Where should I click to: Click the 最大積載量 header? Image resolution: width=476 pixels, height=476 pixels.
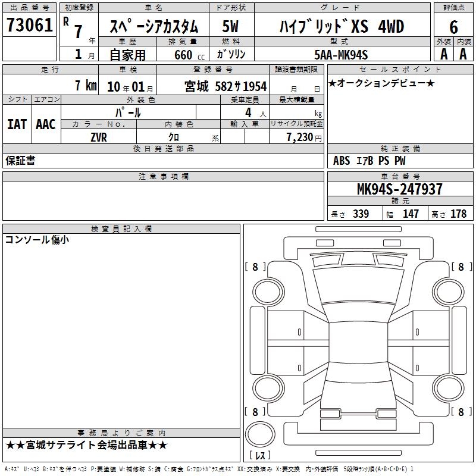coord(296,99)
